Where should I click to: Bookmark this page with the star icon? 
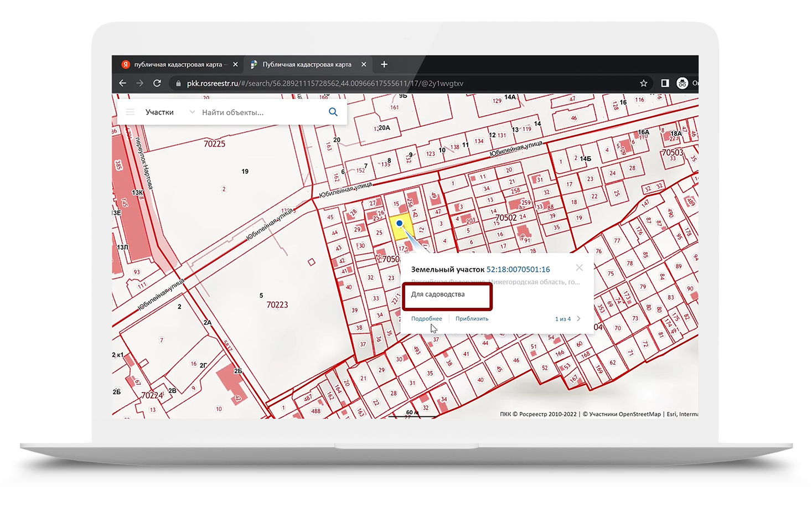click(643, 83)
